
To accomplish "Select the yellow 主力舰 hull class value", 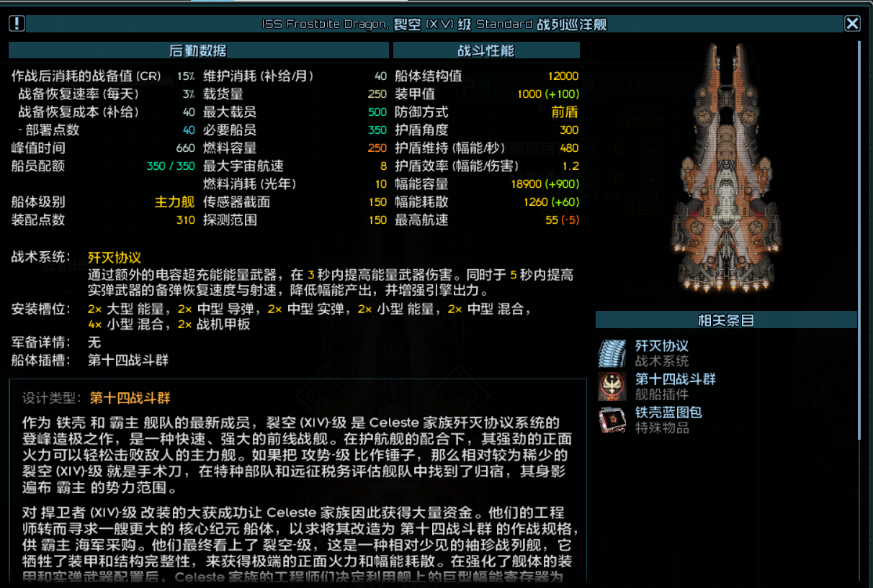I will click(175, 202).
